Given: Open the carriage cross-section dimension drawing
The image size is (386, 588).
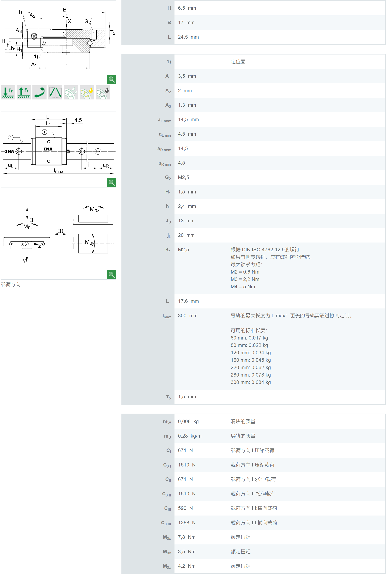Looking at the screenshot, I should 58,42.
